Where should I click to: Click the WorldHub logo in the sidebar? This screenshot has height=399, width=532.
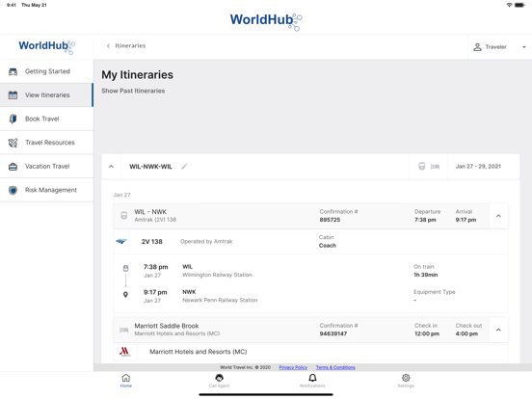click(x=47, y=47)
